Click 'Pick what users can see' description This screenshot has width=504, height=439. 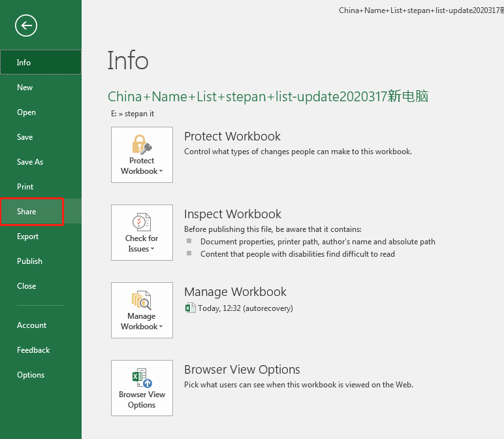298,385
